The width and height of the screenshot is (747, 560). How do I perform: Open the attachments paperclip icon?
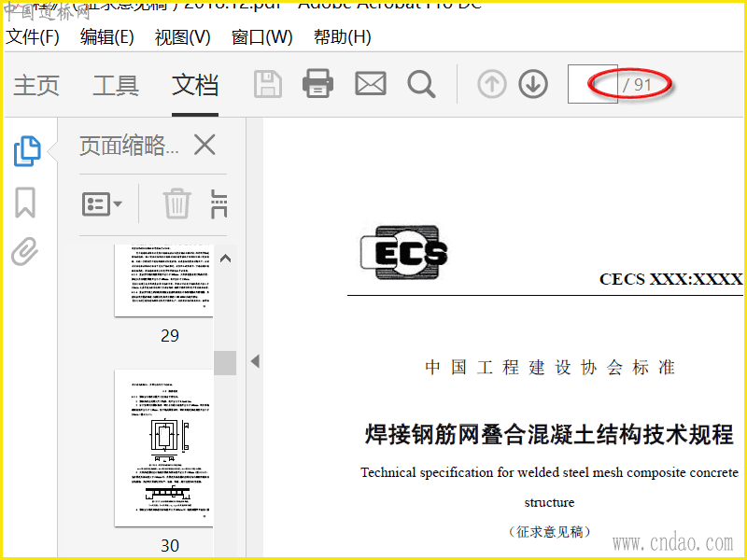pos(25,251)
